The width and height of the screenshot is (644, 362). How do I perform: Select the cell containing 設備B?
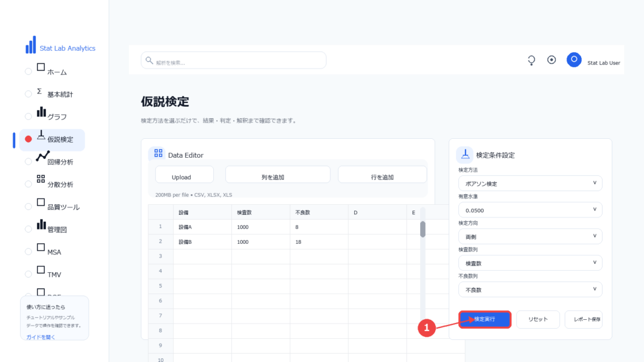tap(202, 242)
